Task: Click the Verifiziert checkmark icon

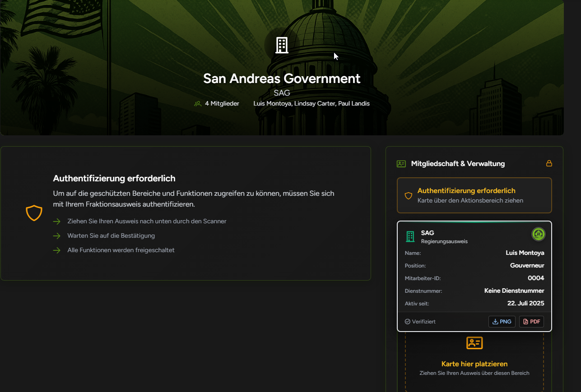Action: [408, 322]
